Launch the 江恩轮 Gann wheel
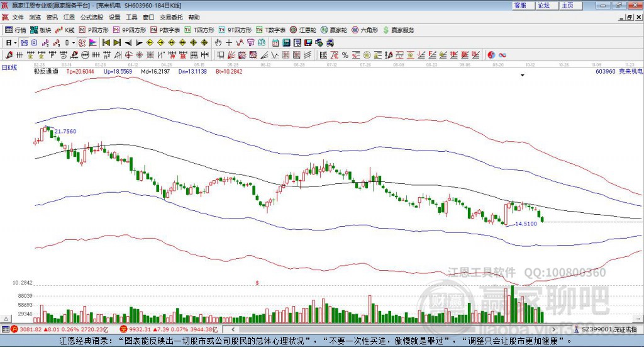 (x=303, y=30)
